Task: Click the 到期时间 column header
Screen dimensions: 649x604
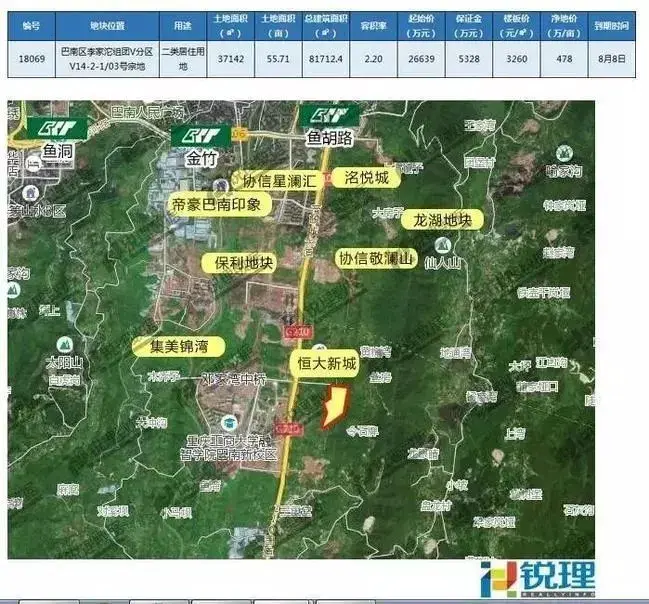Action: pos(612,26)
